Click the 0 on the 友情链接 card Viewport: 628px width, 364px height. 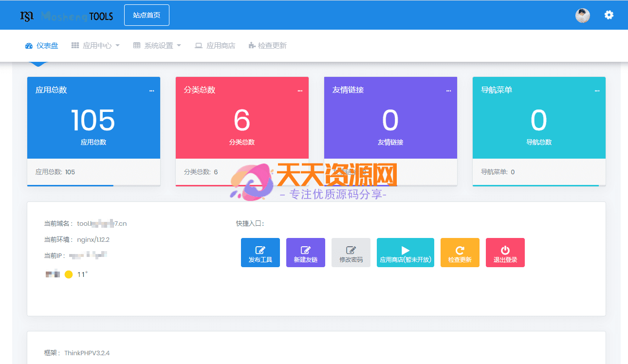[390, 121]
